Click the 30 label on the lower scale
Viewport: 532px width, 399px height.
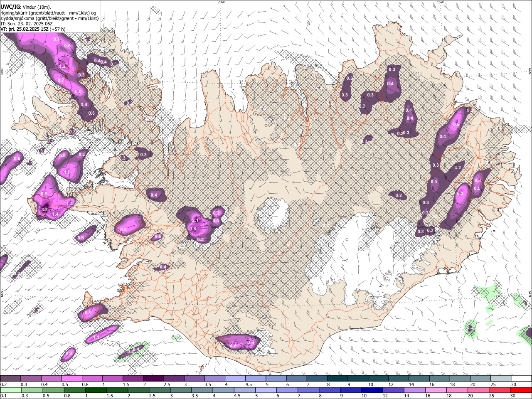coord(513,396)
